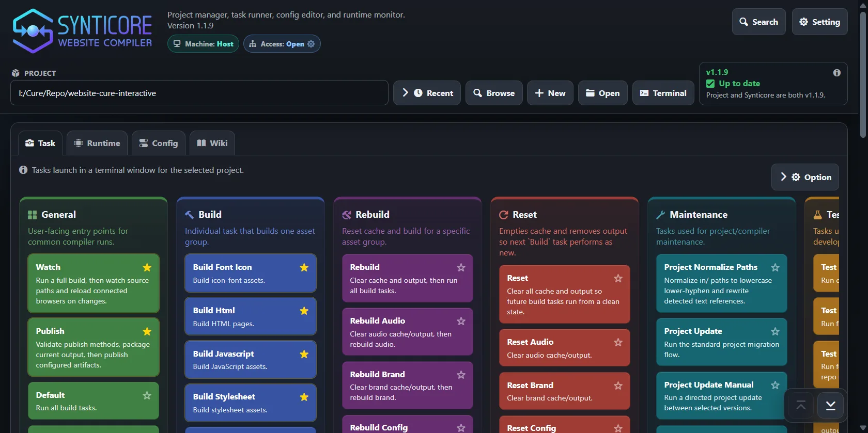Star the Rebuild Audio task
The width and height of the screenshot is (868, 433).
[x=461, y=321]
